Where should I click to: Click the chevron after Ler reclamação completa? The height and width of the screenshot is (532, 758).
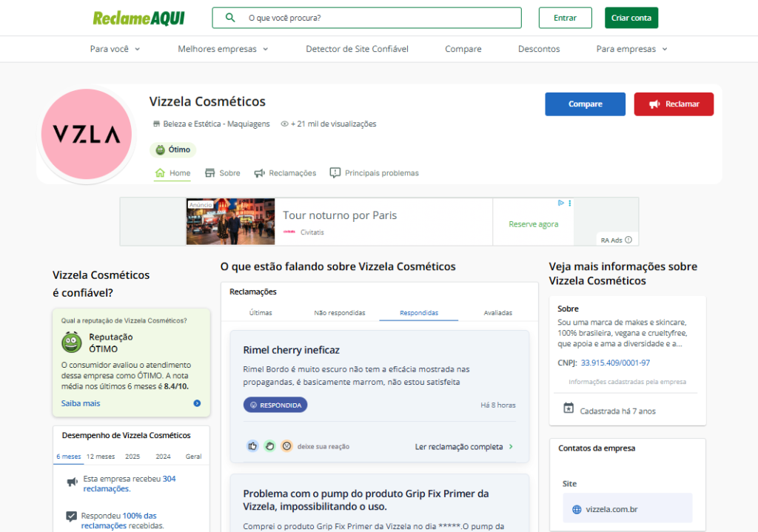511,447
